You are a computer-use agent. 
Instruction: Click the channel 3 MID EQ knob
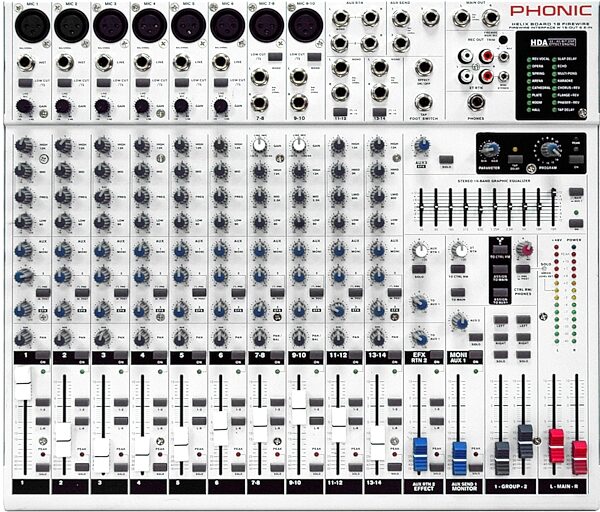(103, 171)
